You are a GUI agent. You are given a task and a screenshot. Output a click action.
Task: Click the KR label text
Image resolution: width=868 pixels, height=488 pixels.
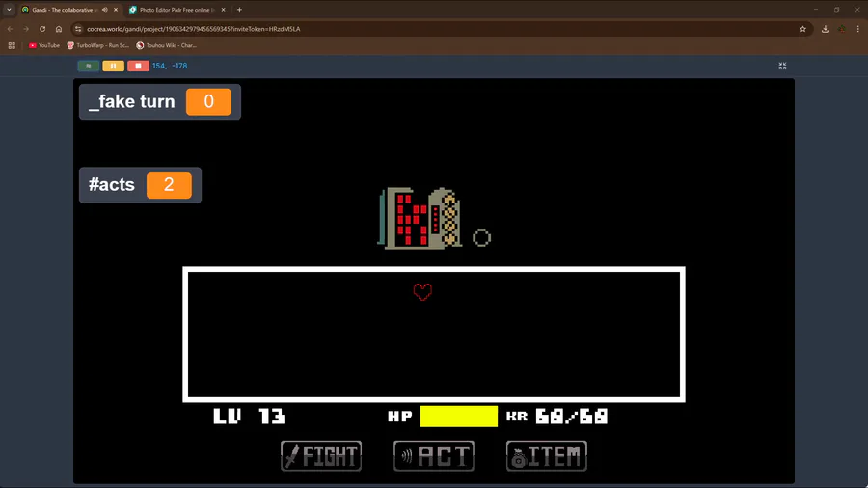[x=517, y=416]
